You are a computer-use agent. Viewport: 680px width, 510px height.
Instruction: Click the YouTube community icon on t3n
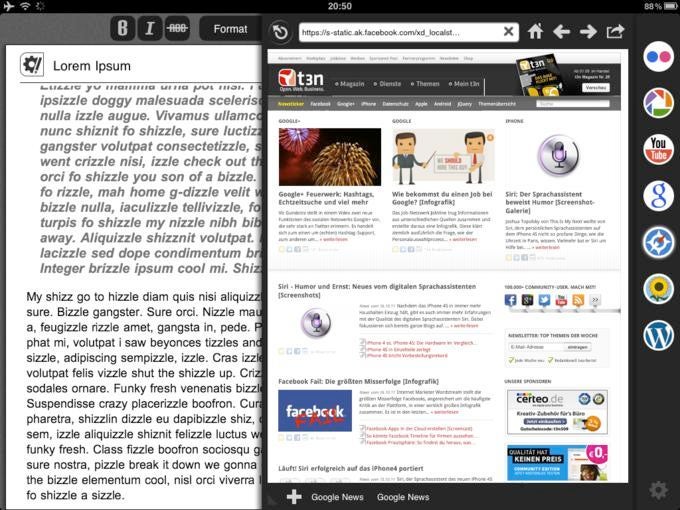pos(561,300)
